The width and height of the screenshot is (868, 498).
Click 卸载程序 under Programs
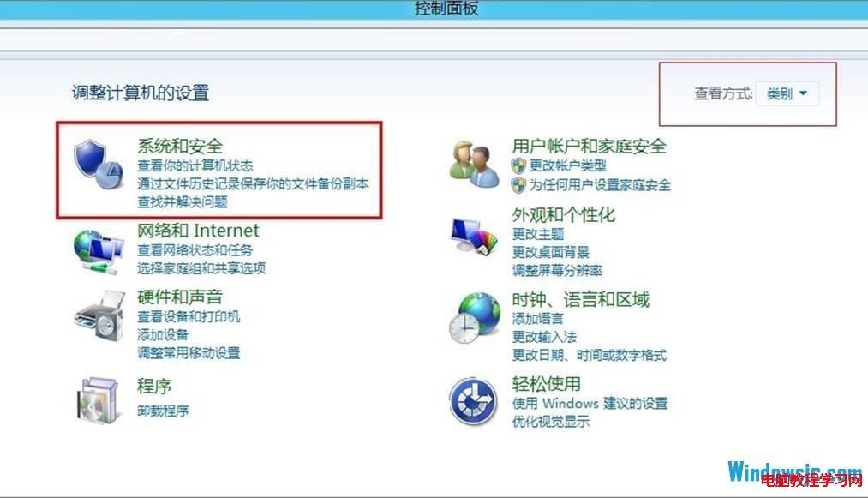[163, 411]
